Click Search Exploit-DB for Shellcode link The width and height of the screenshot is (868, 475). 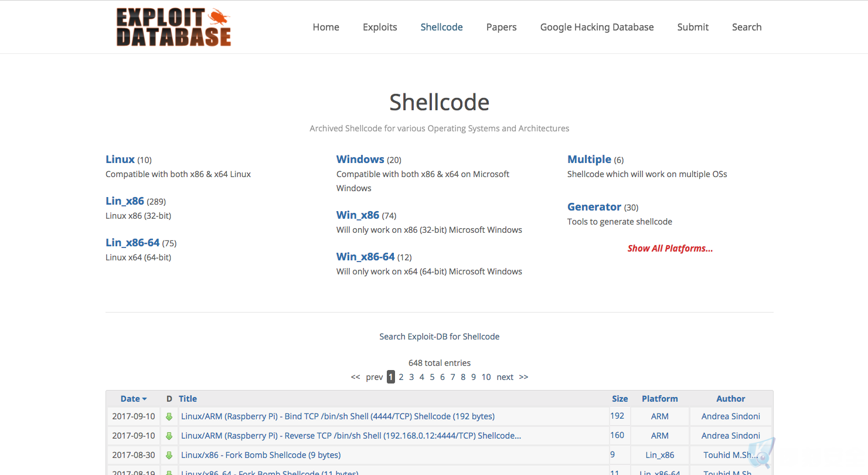(x=440, y=337)
